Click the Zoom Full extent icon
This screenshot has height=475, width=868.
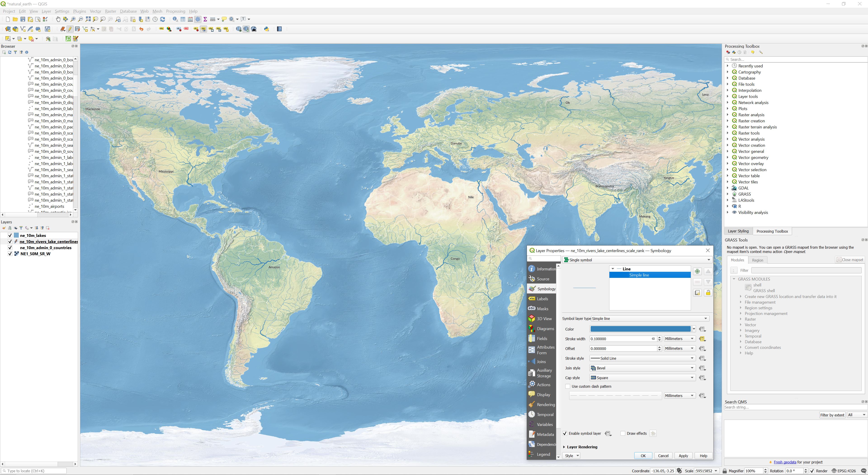tap(88, 19)
